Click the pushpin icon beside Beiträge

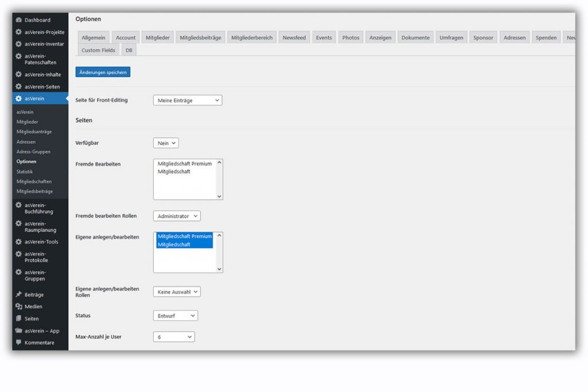coord(19,294)
